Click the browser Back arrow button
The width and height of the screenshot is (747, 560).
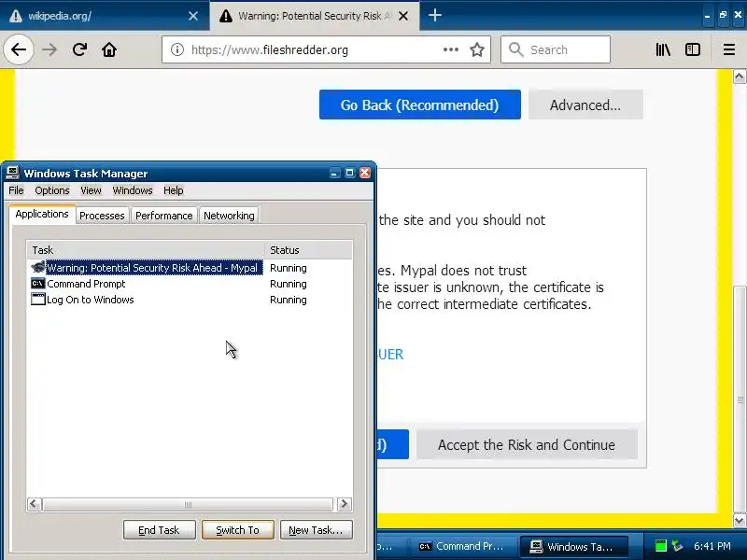point(19,49)
